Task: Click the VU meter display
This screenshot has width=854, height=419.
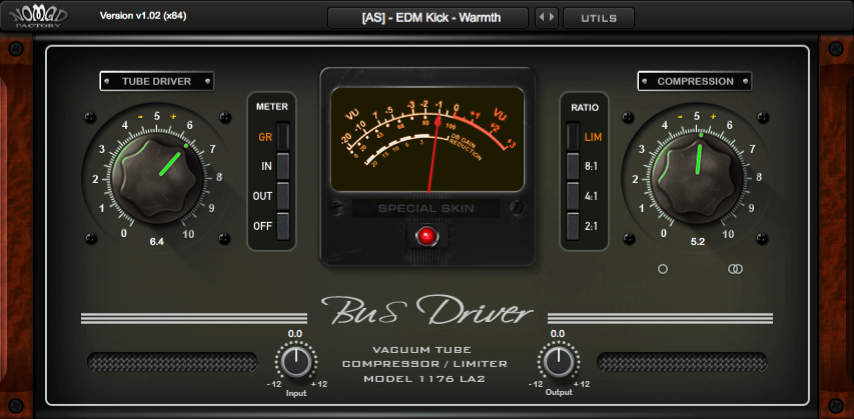Action: point(428,139)
